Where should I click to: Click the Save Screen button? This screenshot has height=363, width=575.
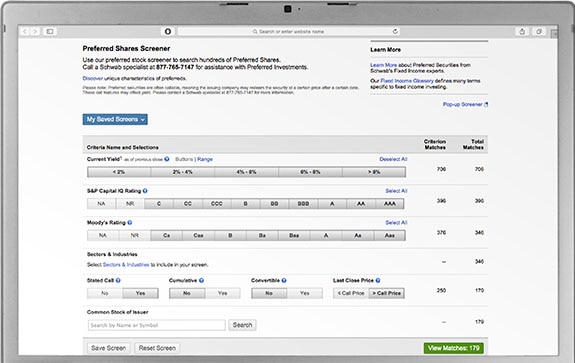(x=109, y=348)
